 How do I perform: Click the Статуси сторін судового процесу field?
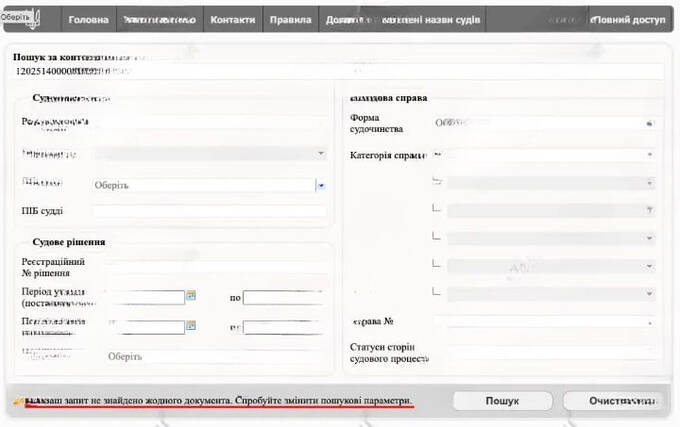tap(545, 353)
